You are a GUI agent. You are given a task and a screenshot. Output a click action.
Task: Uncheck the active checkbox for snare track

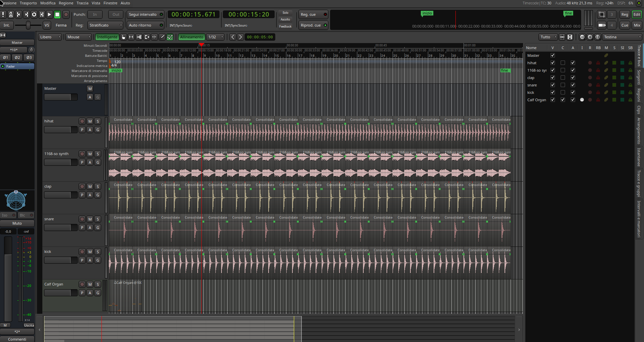[x=573, y=85]
